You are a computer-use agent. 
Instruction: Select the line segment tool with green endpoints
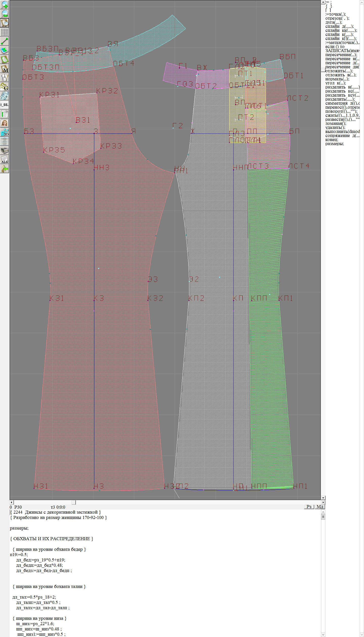pos(5,41)
